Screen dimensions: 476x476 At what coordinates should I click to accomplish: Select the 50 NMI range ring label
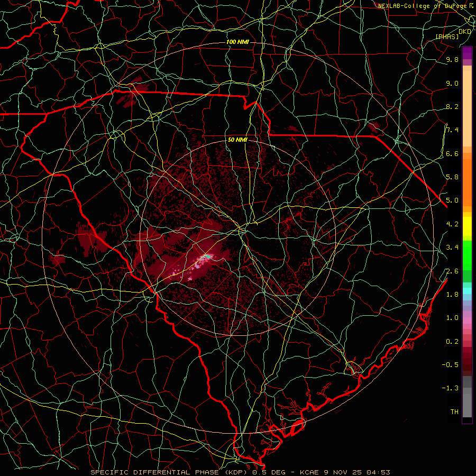[x=237, y=140]
